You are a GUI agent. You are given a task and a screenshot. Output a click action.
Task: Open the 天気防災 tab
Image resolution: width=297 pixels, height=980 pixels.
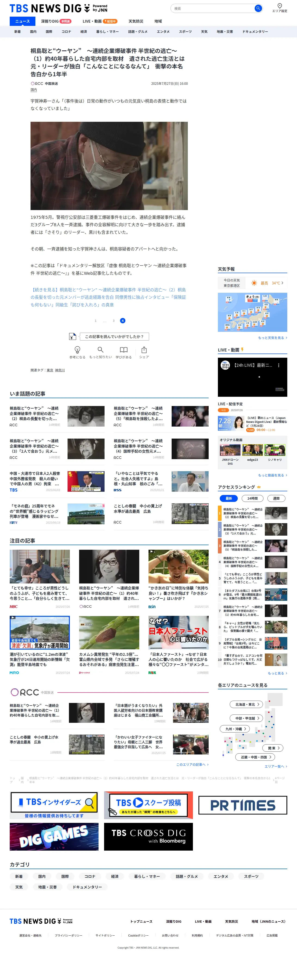point(136,21)
